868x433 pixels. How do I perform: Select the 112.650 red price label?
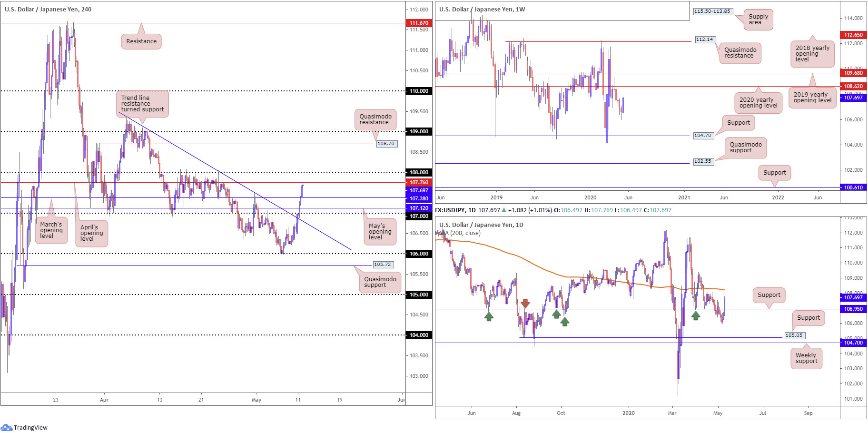pyautogui.click(x=853, y=35)
